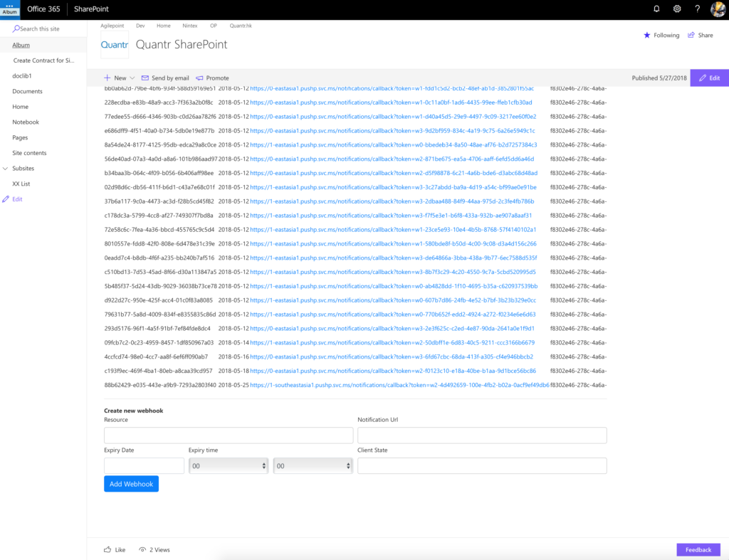
Task: Click the Following star icon
Action: pyautogui.click(x=646, y=36)
